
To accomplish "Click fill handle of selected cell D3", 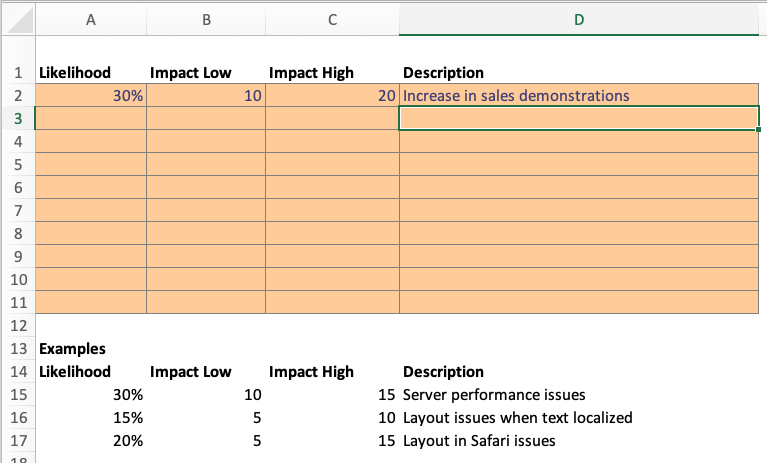I will pyautogui.click(x=758, y=130).
